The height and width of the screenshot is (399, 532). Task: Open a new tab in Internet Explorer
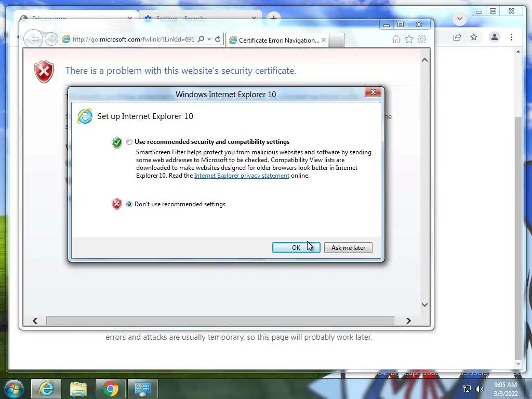point(337,41)
